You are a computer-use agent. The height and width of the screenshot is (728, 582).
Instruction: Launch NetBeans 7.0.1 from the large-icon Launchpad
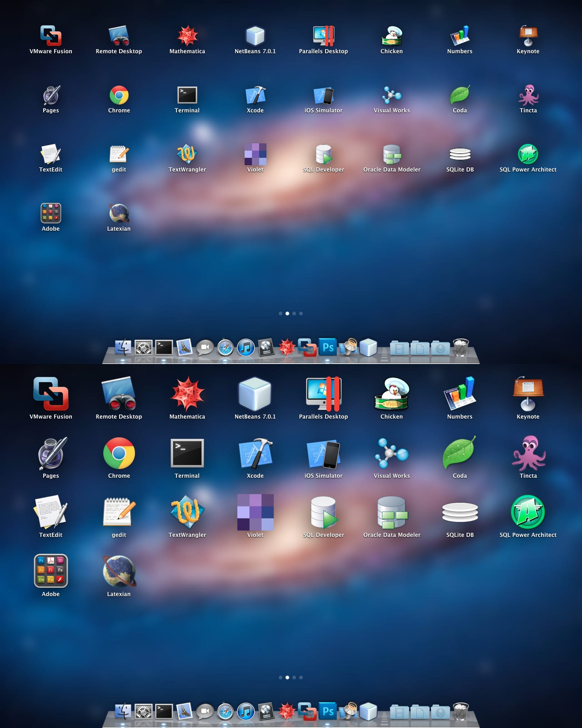pyautogui.click(x=255, y=394)
